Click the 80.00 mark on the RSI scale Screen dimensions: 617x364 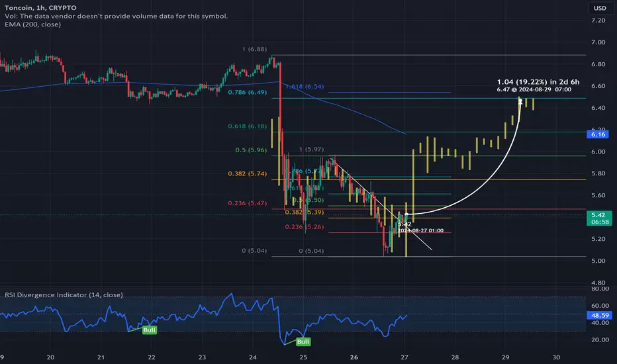pos(600,289)
